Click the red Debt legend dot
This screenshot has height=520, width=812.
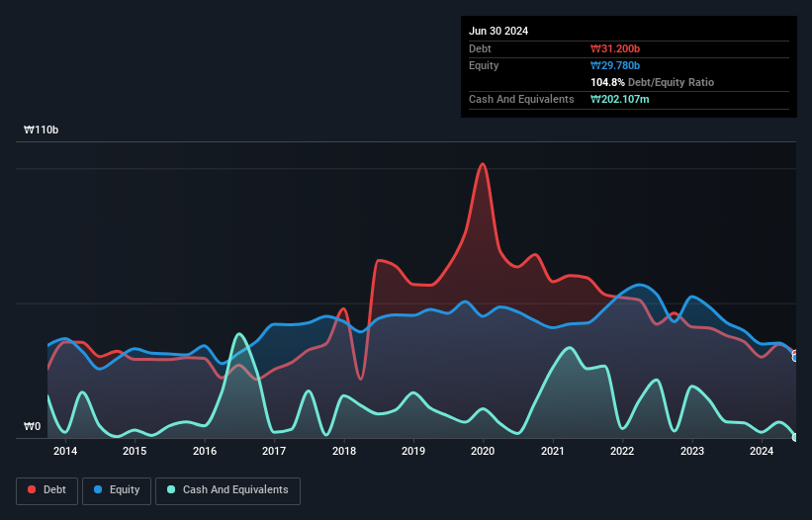tap(32, 489)
